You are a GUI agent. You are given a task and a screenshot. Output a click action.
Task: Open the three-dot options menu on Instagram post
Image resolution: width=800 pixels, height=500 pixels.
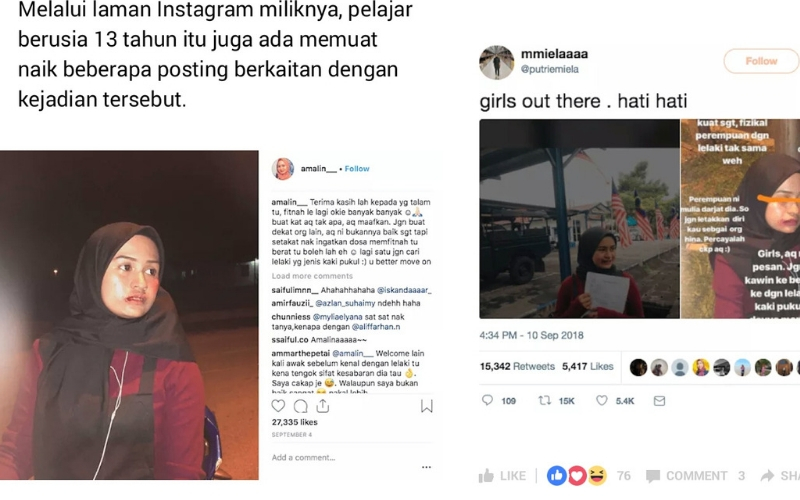tap(427, 467)
